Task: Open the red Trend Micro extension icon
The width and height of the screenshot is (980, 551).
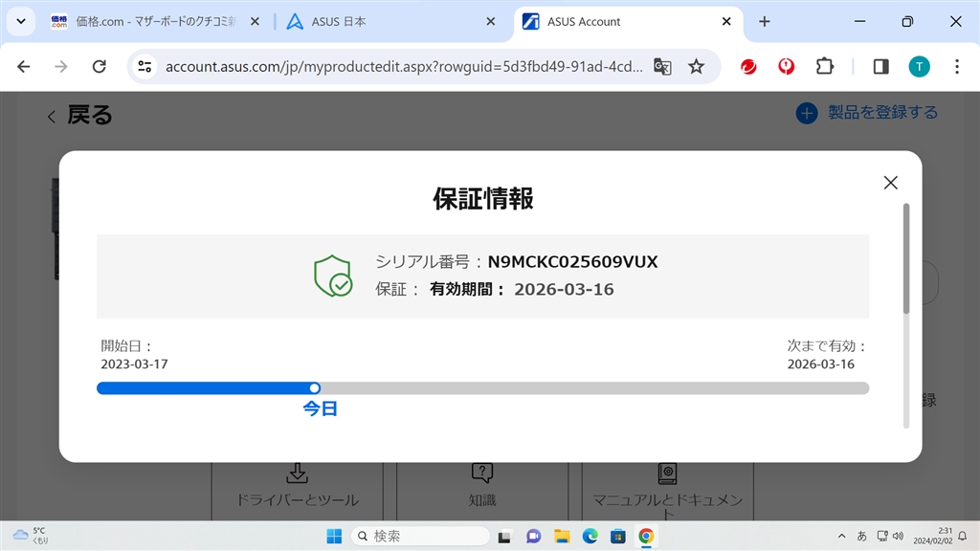Action: click(748, 66)
